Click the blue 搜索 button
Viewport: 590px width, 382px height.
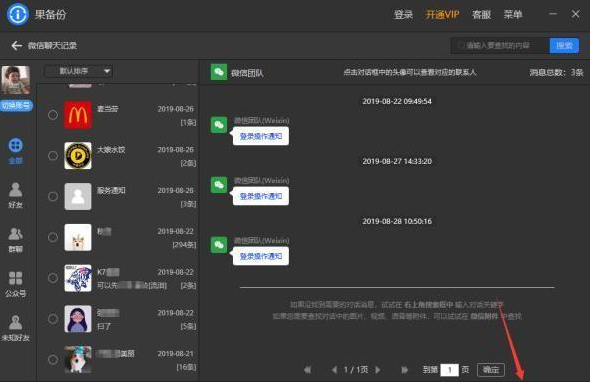pyautogui.click(x=564, y=46)
